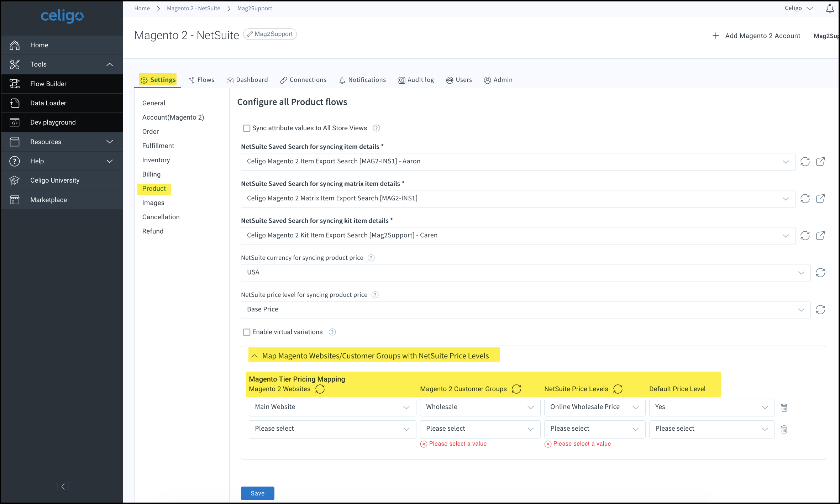Collapse the left sidebar with arrow icon
The height and width of the screenshot is (504, 840).
(63, 487)
